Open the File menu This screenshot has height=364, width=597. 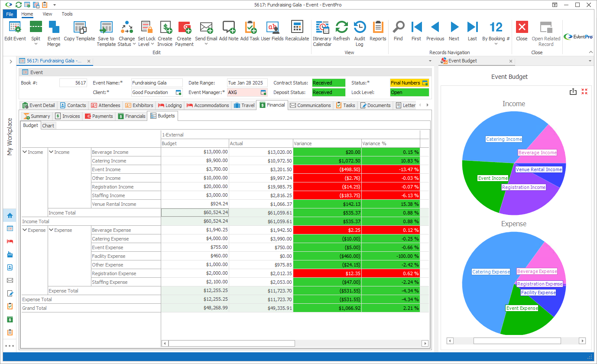(10, 14)
